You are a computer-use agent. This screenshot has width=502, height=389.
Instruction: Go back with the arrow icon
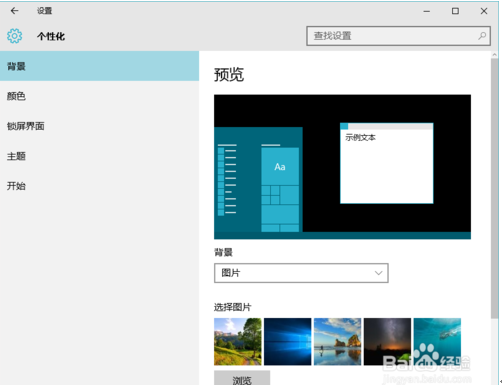pyautogui.click(x=14, y=11)
